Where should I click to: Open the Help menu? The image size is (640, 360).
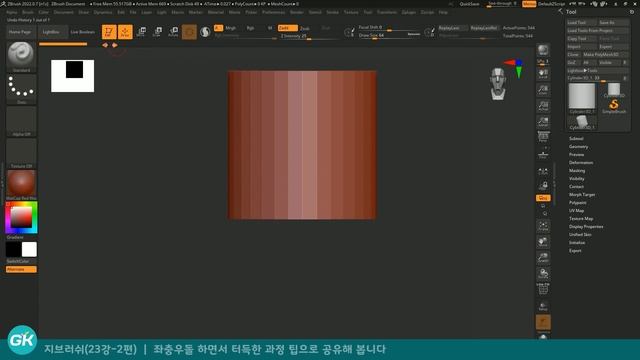(x=443, y=12)
